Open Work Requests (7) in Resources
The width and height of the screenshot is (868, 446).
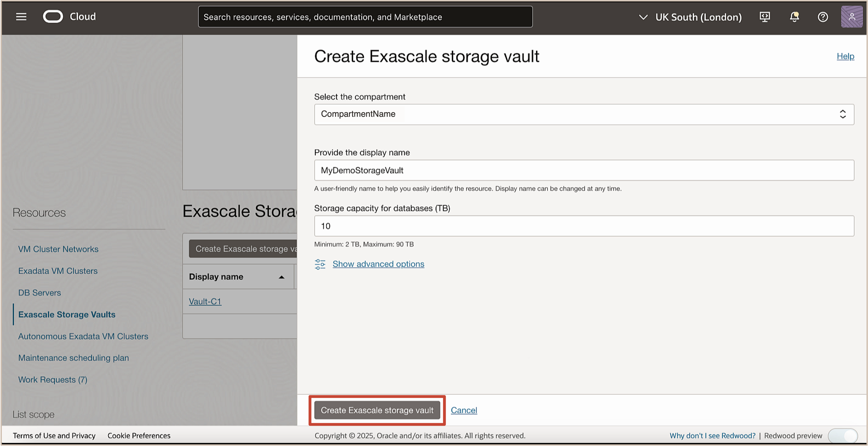coord(53,380)
